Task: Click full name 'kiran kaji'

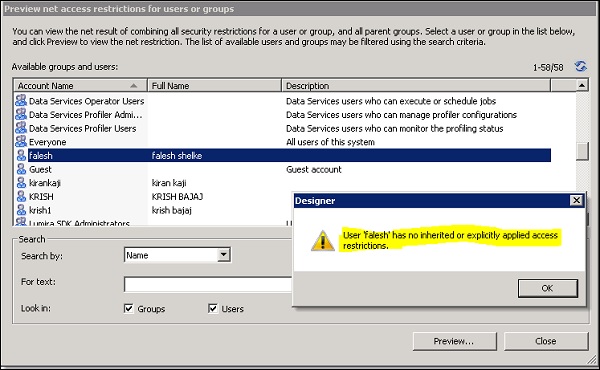Action: (169, 183)
